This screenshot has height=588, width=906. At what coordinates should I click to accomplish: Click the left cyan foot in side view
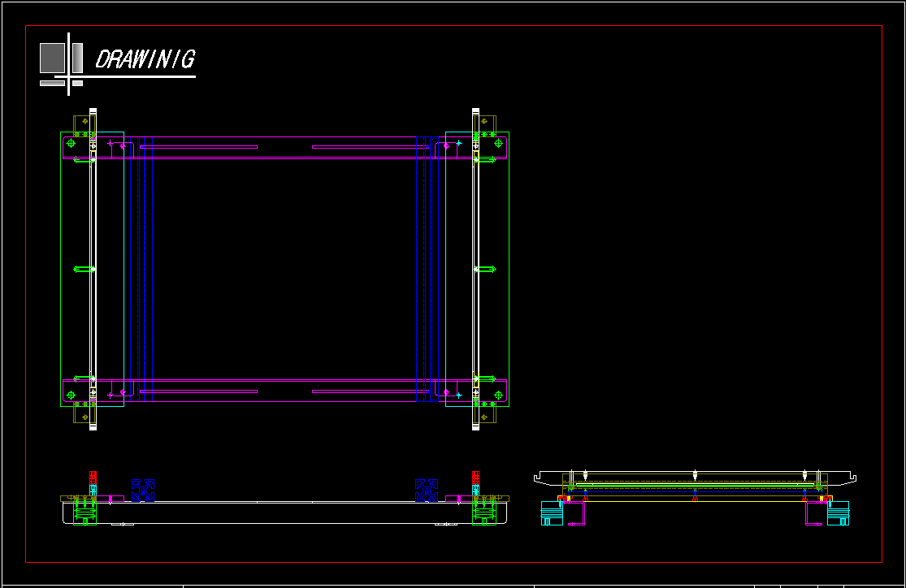click(x=552, y=513)
